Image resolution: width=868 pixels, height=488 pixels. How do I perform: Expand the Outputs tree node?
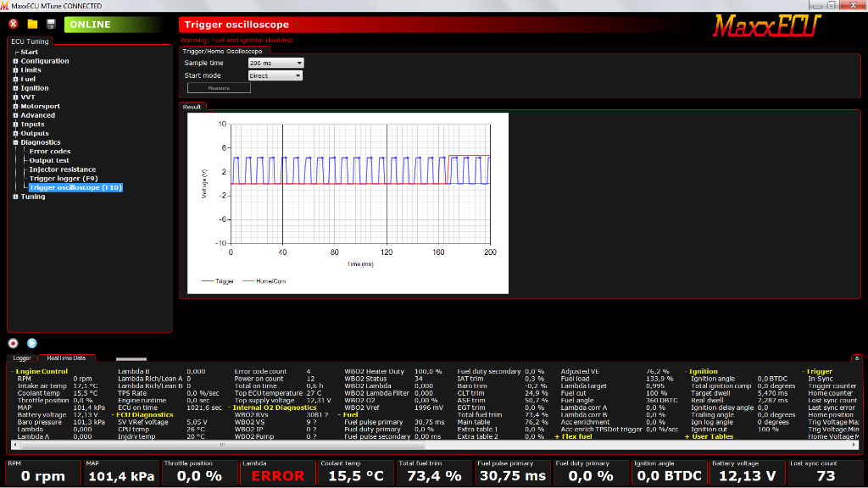[15, 133]
